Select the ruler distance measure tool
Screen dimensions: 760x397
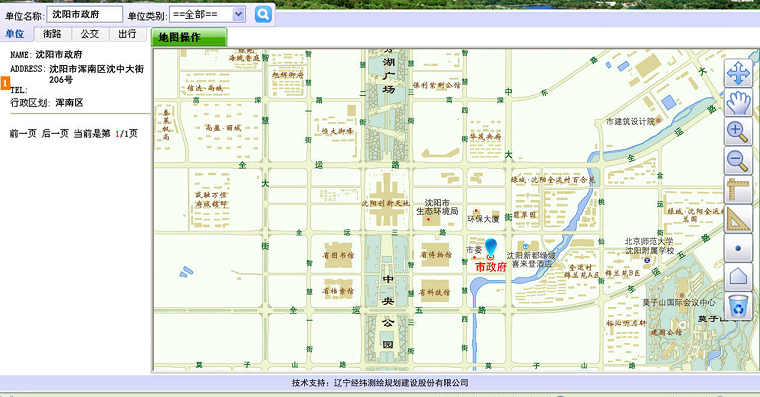738,190
